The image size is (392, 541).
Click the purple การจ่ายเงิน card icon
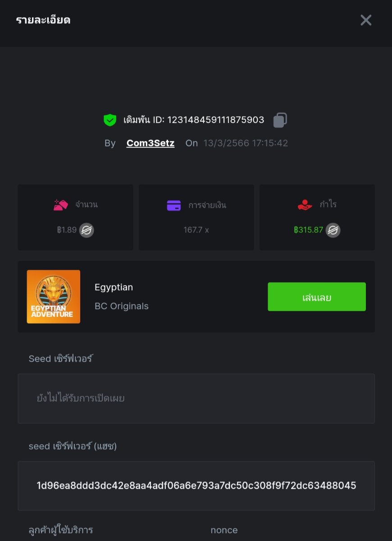[x=174, y=206]
